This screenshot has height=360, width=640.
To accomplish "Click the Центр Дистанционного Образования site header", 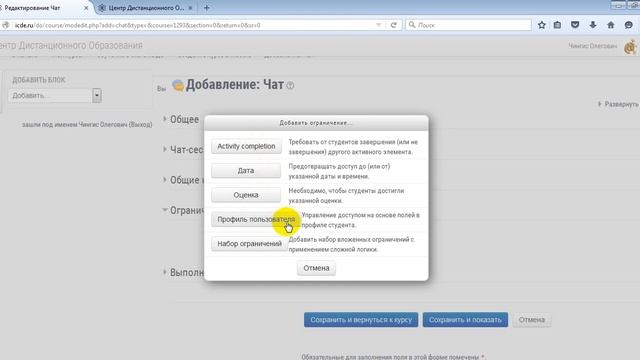I will [71, 45].
